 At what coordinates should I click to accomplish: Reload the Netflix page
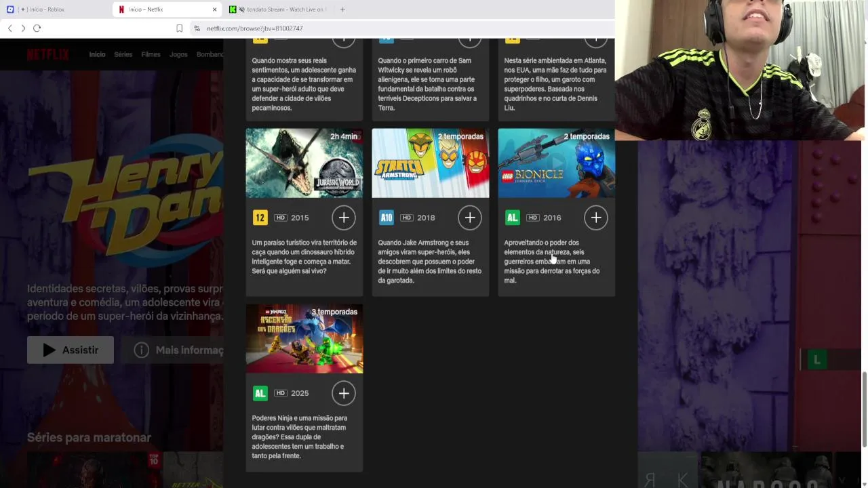point(37,28)
